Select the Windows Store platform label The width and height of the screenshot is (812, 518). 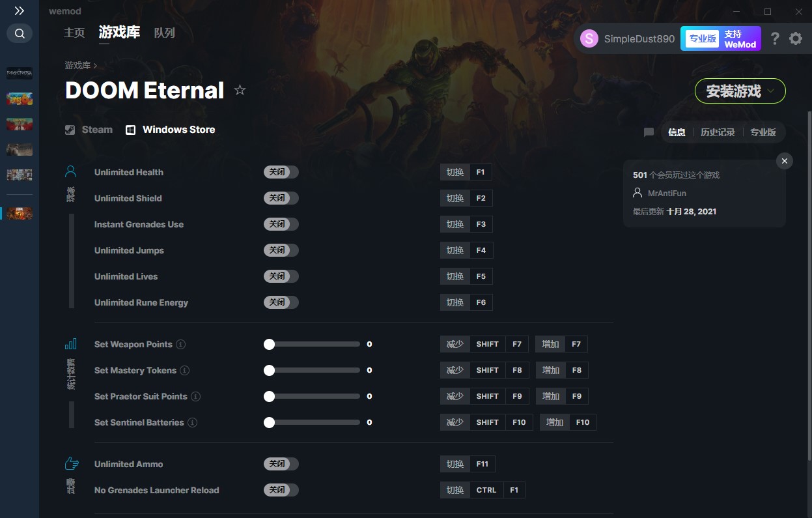[179, 130]
